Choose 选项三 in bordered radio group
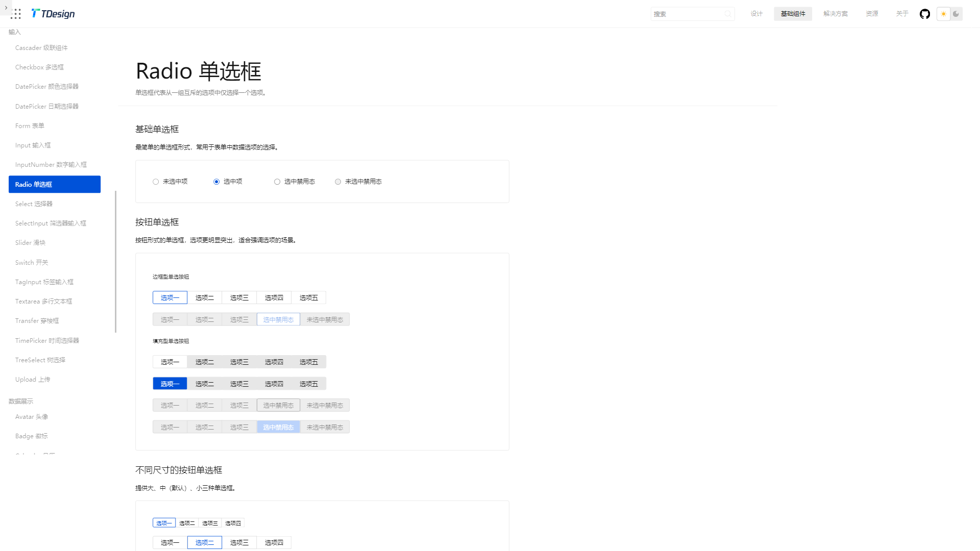Image resolution: width=980 pixels, height=551 pixels. [x=239, y=297]
